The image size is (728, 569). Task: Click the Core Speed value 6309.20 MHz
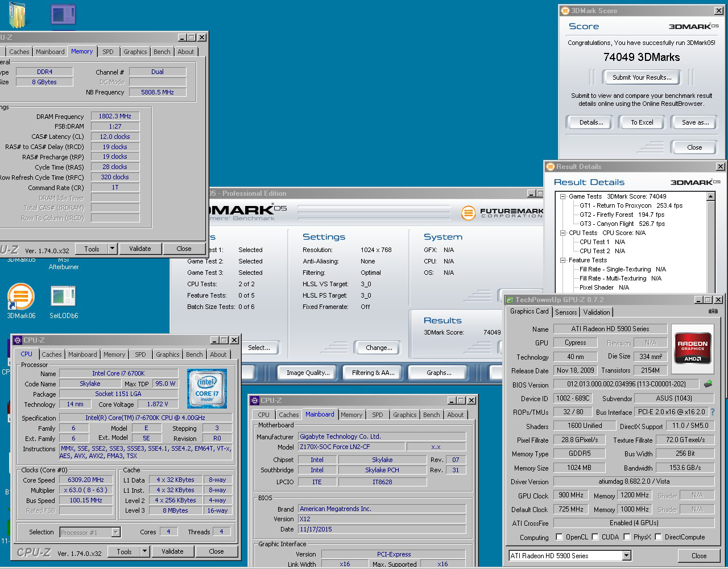click(87, 480)
